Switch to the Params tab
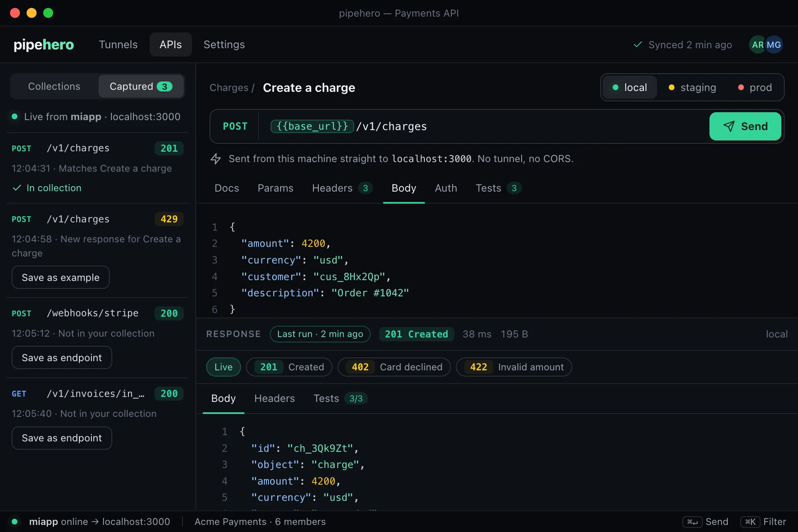The height and width of the screenshot is (532, 798). [276, 188]
